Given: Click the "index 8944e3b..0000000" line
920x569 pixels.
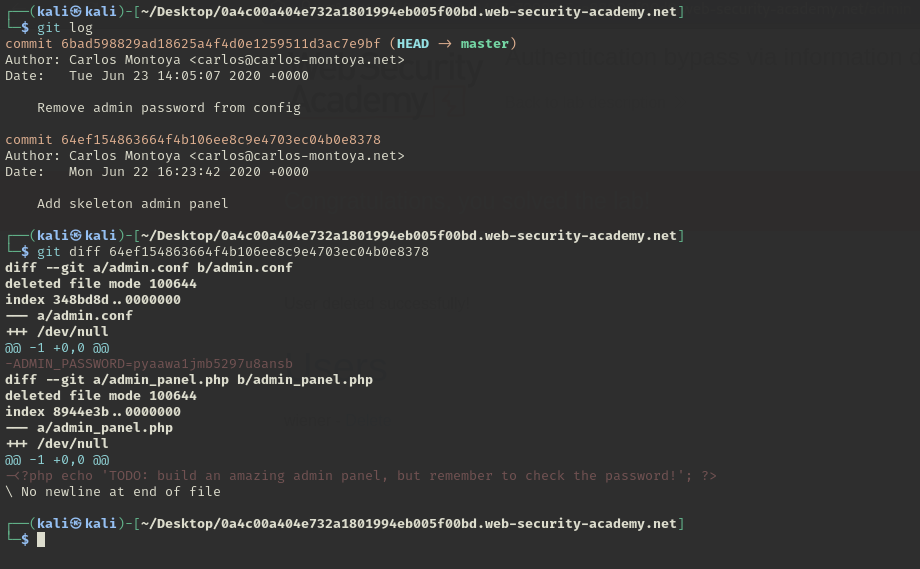Looking at the screenshot, I should pos(93,412).
